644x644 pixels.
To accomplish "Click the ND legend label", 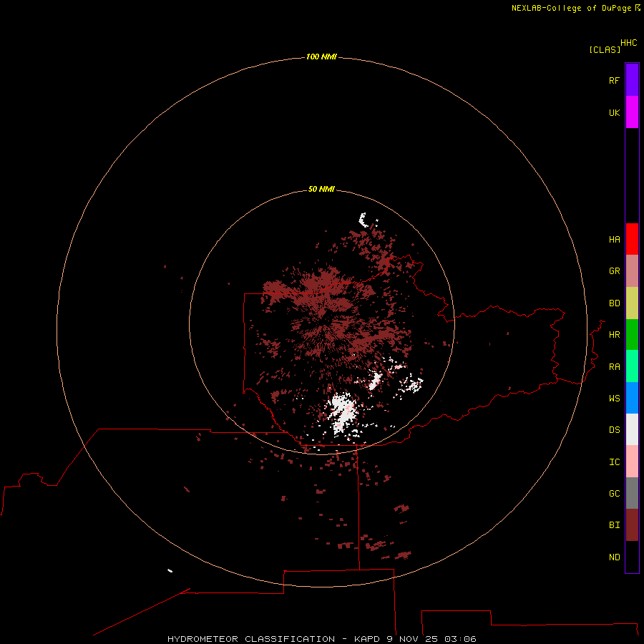I will [x=614, y=557].
